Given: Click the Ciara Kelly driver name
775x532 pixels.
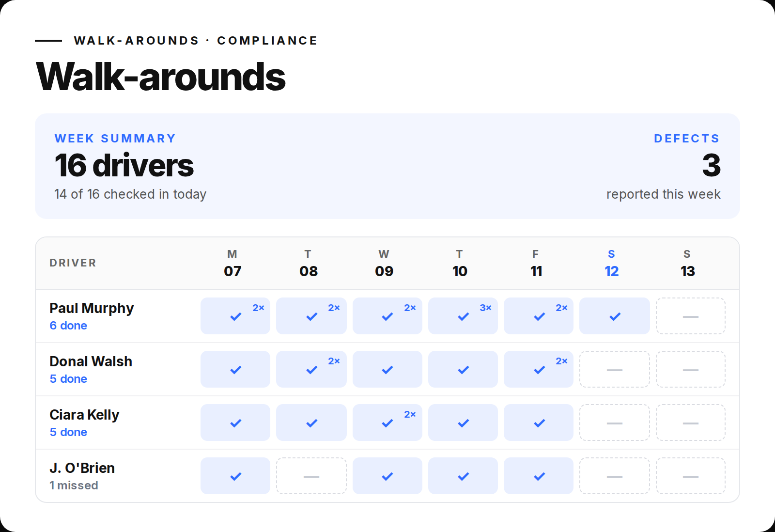Looking at the screenshot, I should [x=84, y=415].
